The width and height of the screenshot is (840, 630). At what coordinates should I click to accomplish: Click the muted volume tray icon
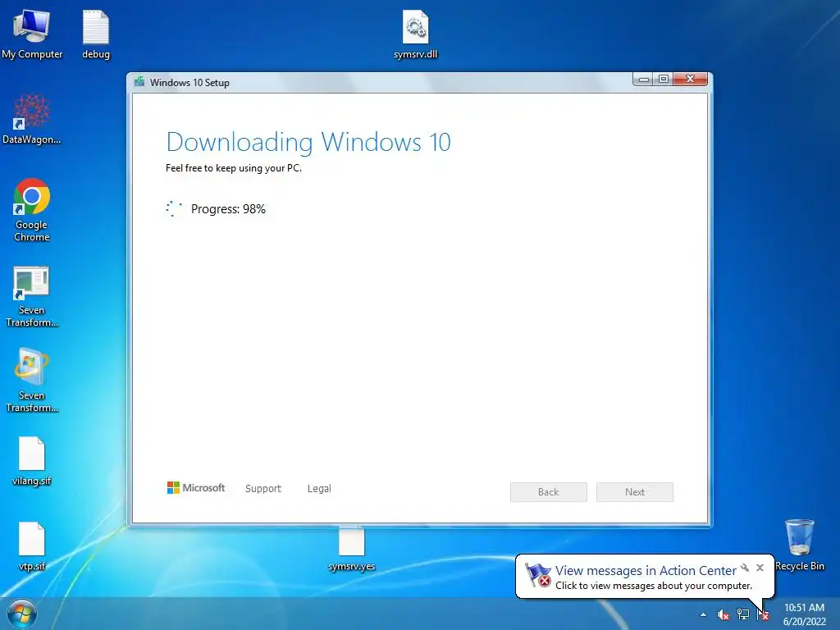coord(724,614)
